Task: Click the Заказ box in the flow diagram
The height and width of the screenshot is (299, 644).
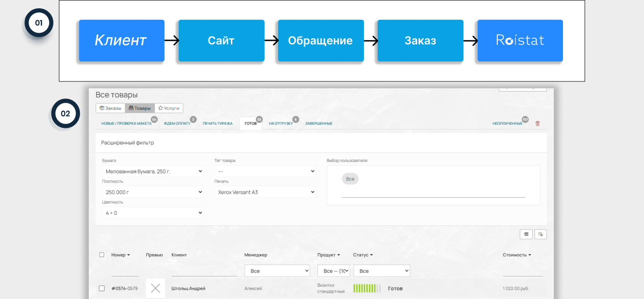Action: 420,40
